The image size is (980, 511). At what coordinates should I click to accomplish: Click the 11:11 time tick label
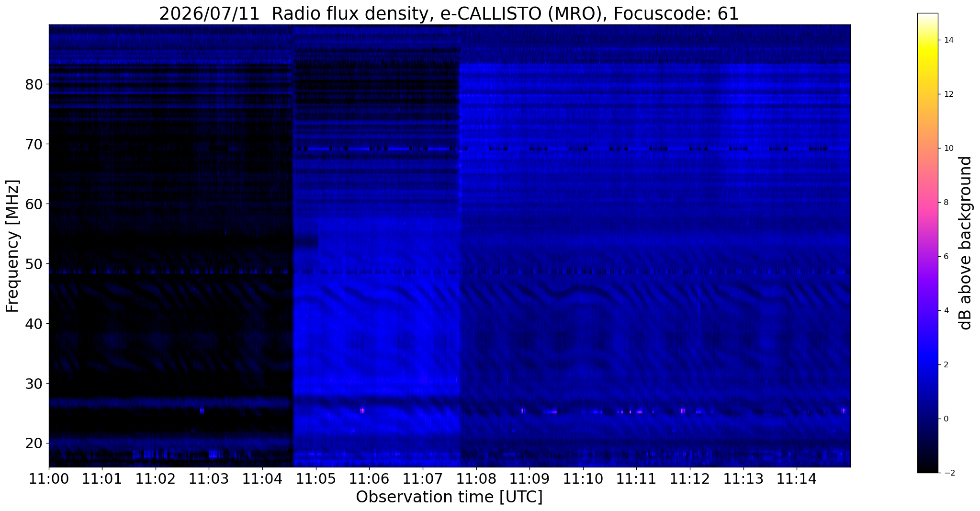[x=636, y=479]
